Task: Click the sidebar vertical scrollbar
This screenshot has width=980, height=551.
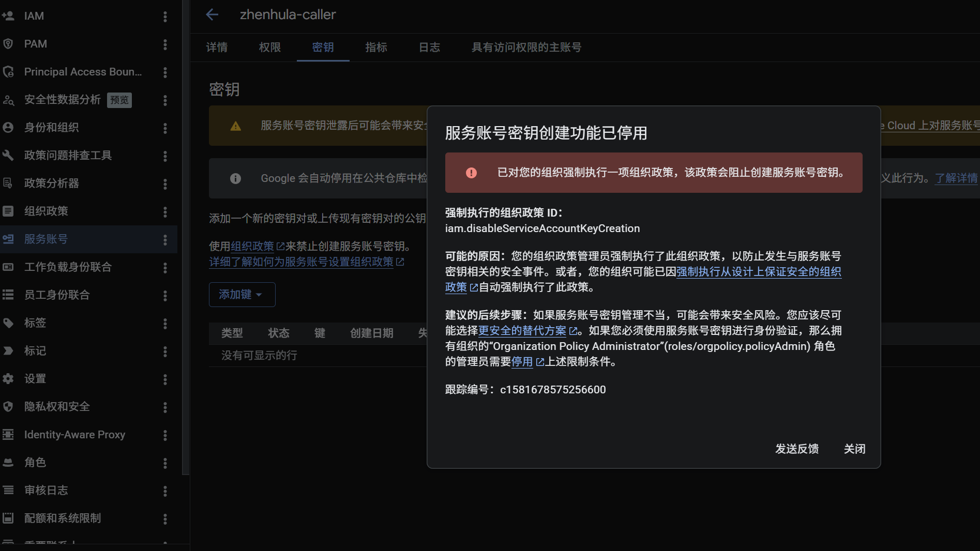Action: 186,237
